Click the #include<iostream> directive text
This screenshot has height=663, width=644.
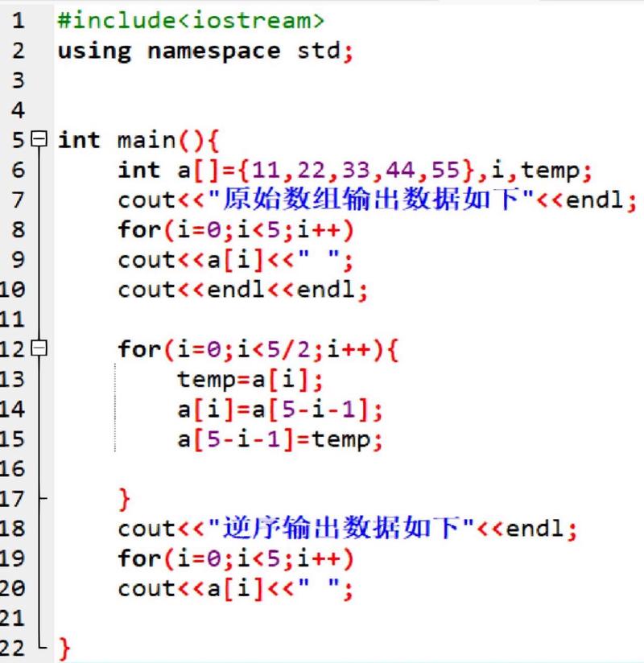(x=191, y=21)
